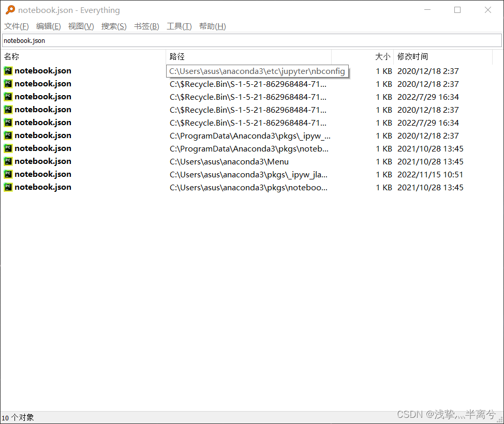The height and width of the screenshot is (424, 504).
Task: Open the 搜索(S) menu
Action: click(x=114, y=26)
